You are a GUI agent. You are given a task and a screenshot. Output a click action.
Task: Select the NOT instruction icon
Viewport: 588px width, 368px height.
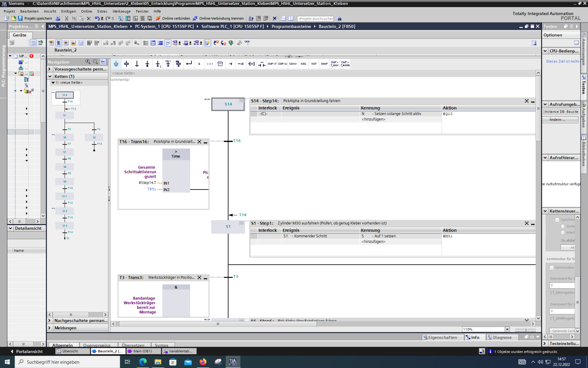(314, 64)
